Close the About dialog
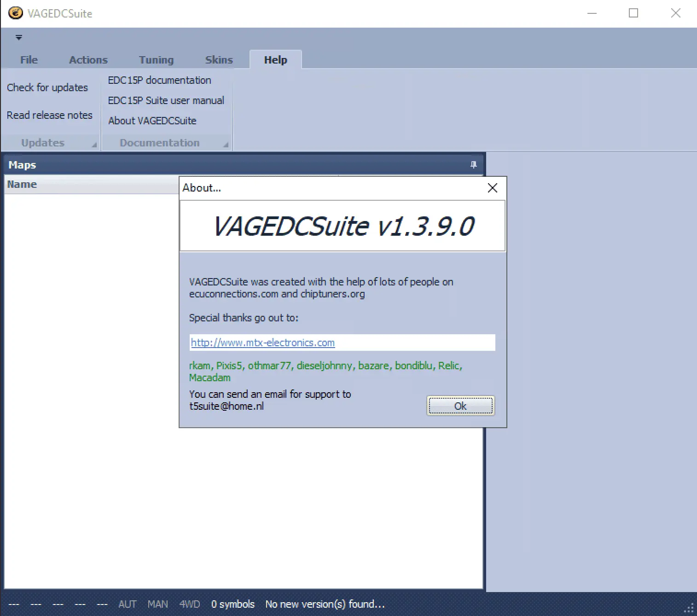This screenshot has height=616, width=697. click(x=493, y=188)
